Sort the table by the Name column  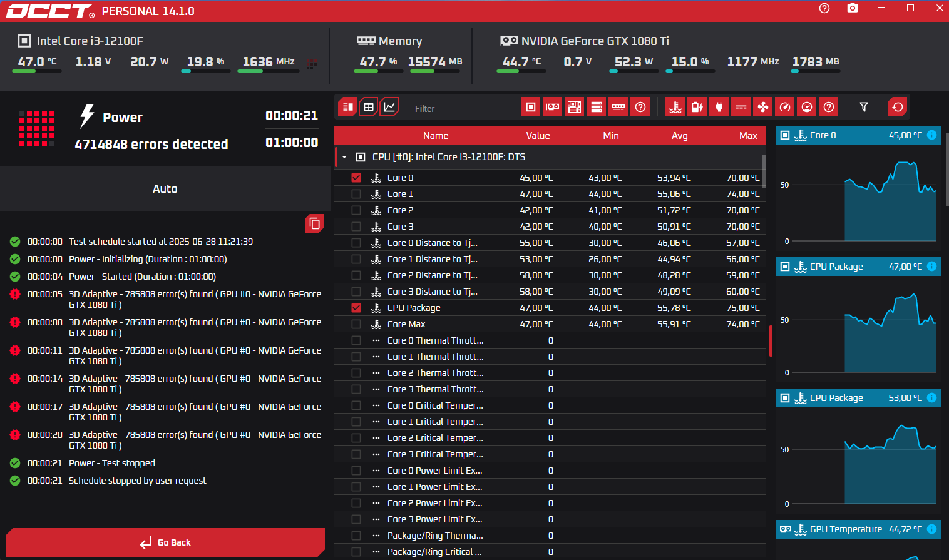coord(436,136)
